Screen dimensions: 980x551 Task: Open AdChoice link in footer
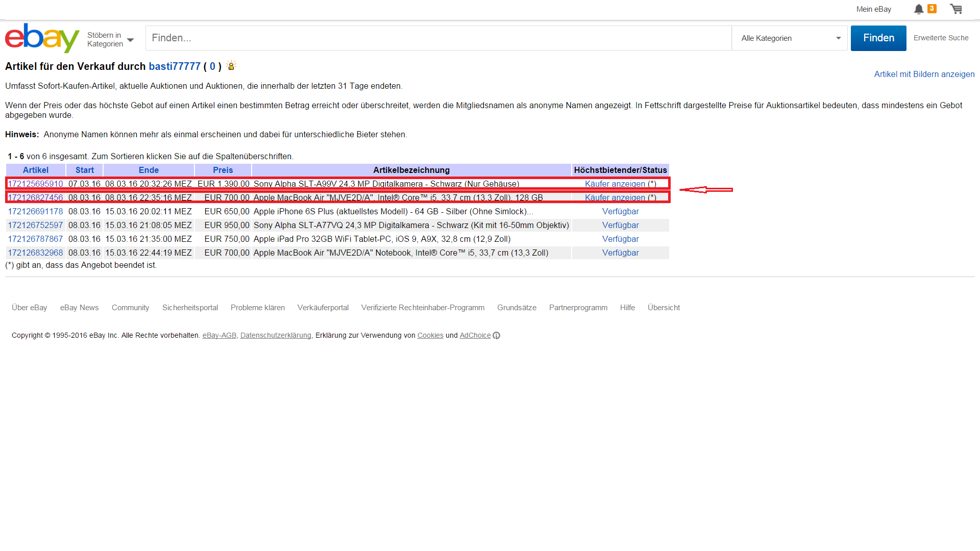[475, 335]
